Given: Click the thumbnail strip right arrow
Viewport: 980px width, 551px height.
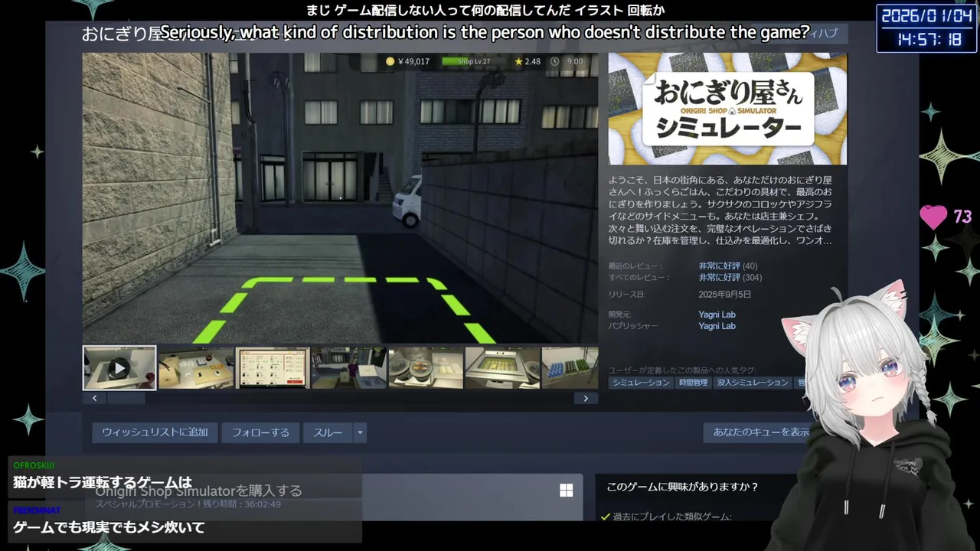Looking at the screenshot, I should pyautogui.click(x=586, y=398).
